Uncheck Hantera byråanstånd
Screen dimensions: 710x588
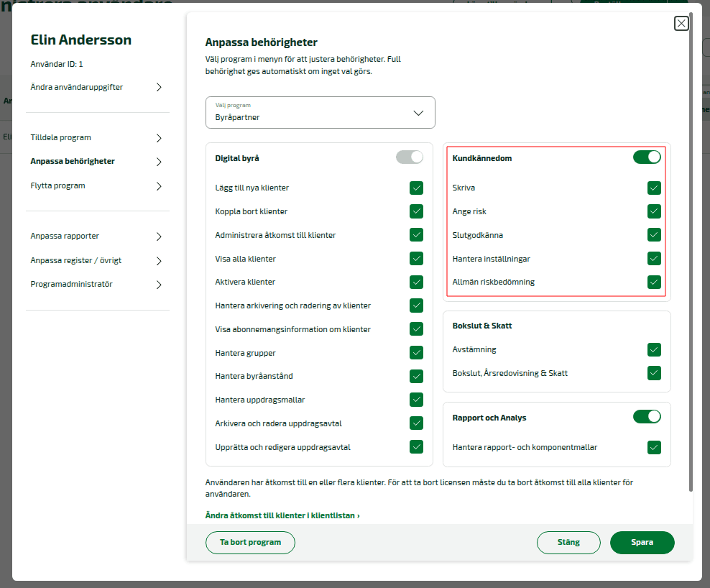(x=416, y=377)
